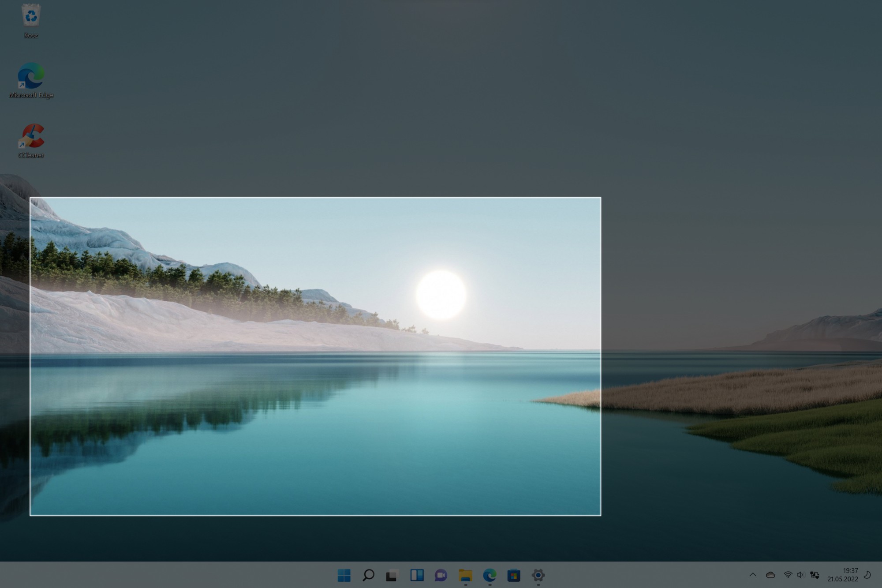Click the sun inside the selected region
The height and width of the screenshot is (588, 882).
click(x=441, y=295)
